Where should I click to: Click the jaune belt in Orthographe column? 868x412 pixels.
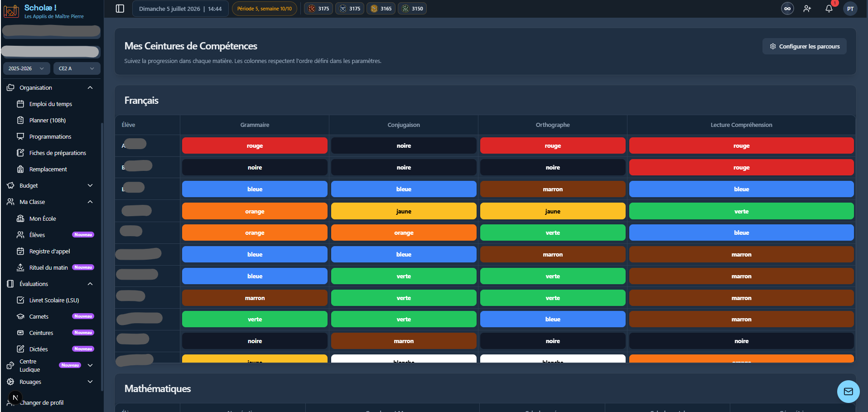coord(553,211)
